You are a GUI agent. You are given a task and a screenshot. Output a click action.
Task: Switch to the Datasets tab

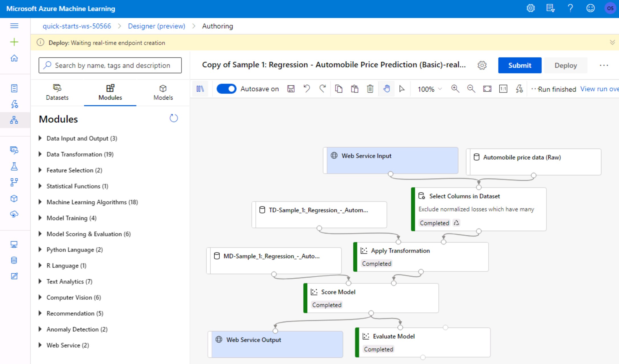pyautogui.click(x=57, y=92)
